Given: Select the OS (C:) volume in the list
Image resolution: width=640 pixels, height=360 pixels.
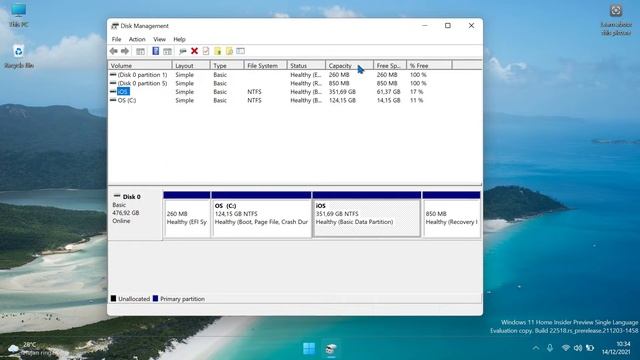Looking at the screenshot, I should click(127, 100).
